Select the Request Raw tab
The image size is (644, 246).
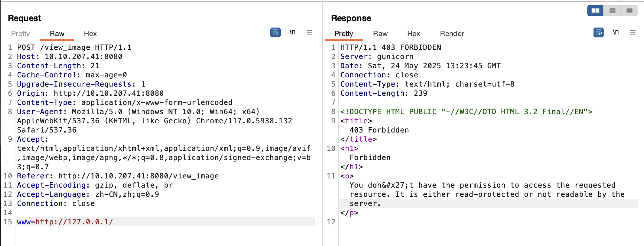(x=57, y=34)
